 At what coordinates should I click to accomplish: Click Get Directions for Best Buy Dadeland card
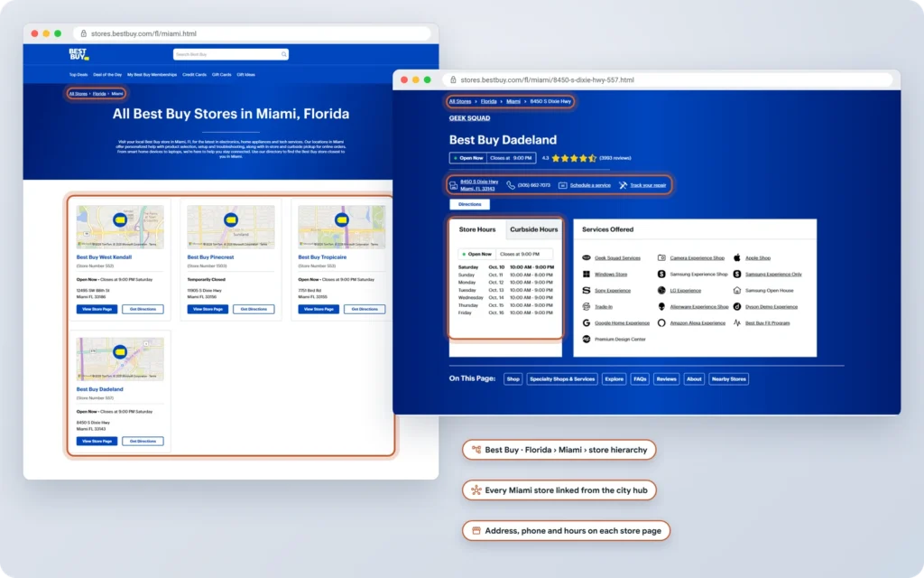pyautogui.click(x=143, y=441)
